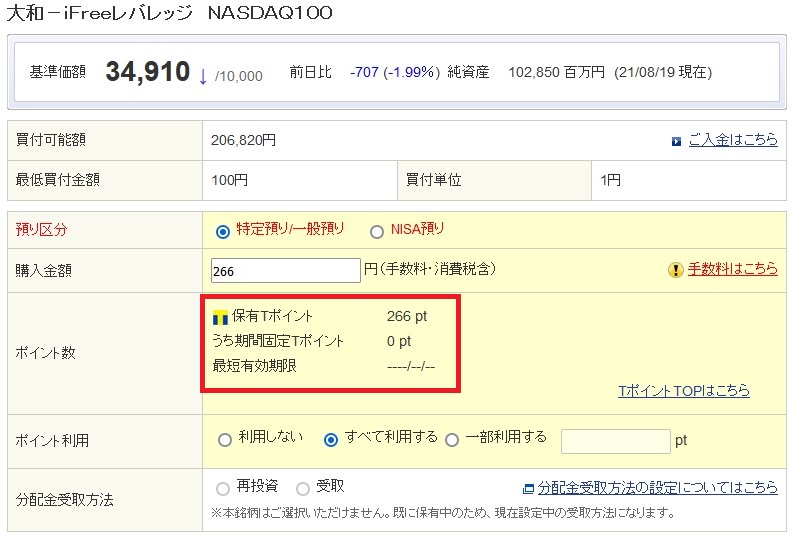Click 買付可能額 value 206,820円
This screenshot has height=538, width=794.
[244, 140]
